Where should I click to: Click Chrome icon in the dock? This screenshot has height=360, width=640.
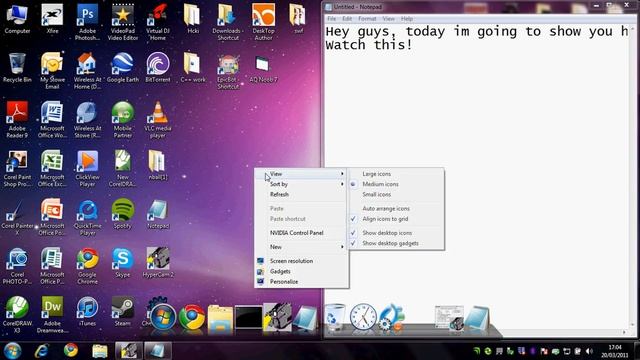click(x=192, y=317)
